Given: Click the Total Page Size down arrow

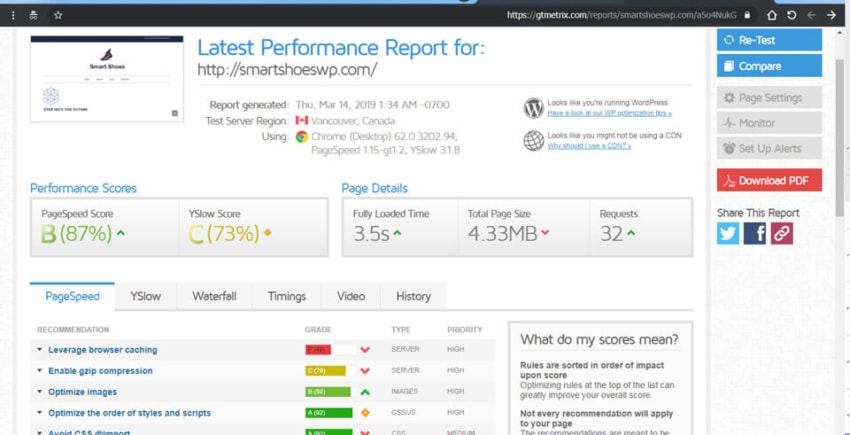Looking at the screenshot, I should point(545,233).
